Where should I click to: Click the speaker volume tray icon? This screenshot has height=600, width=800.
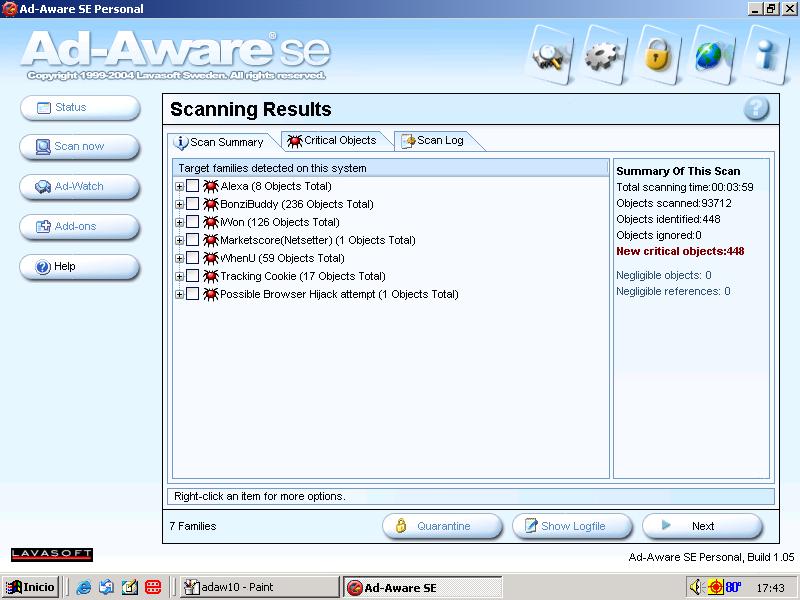tap(696, 587)
